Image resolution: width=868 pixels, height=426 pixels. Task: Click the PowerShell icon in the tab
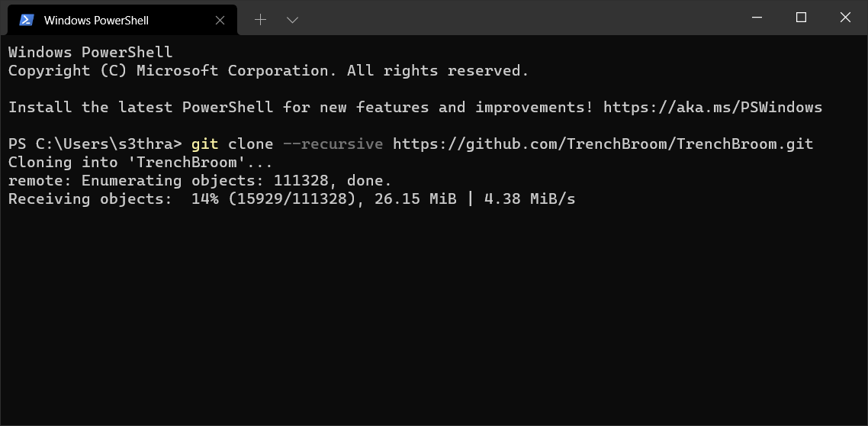26,20
